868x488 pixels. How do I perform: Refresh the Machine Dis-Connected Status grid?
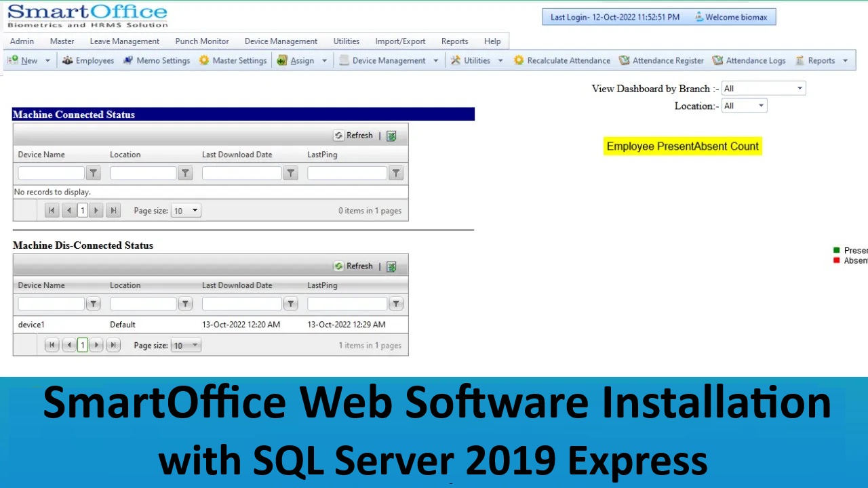pos(354,266)
